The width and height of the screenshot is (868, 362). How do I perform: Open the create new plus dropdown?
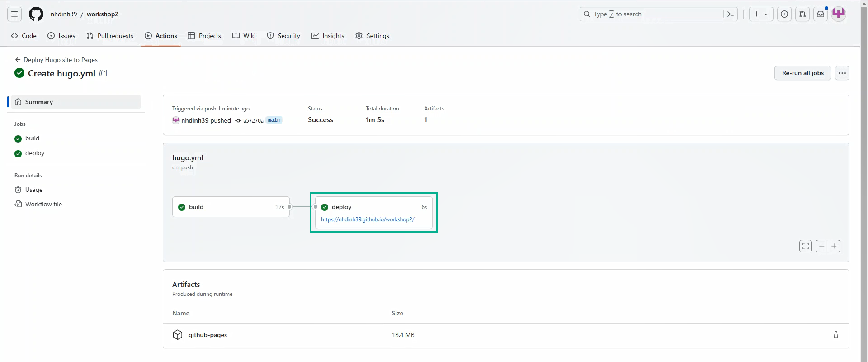(761, 14)
